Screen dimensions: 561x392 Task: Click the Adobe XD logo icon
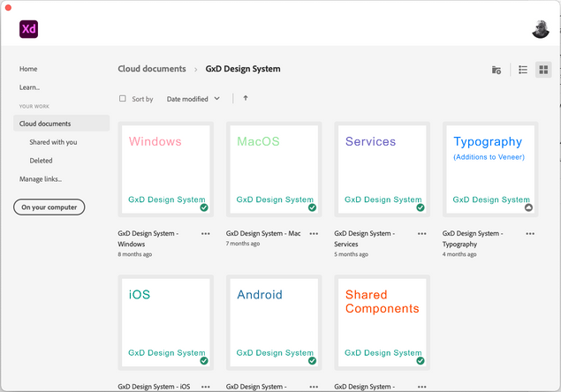point(29,29)
